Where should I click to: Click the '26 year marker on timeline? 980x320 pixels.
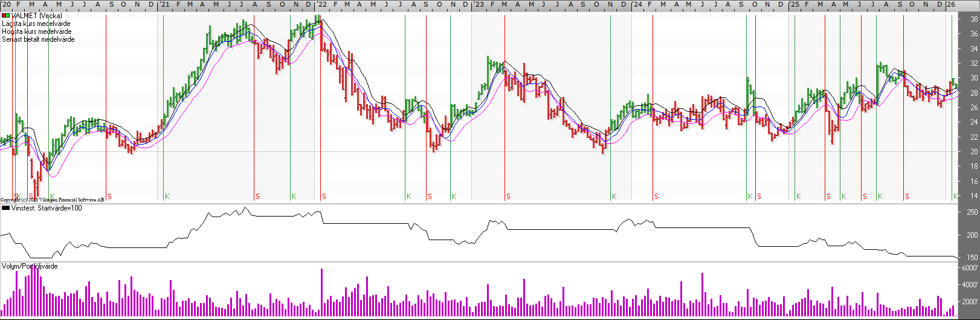pos(950,4)
